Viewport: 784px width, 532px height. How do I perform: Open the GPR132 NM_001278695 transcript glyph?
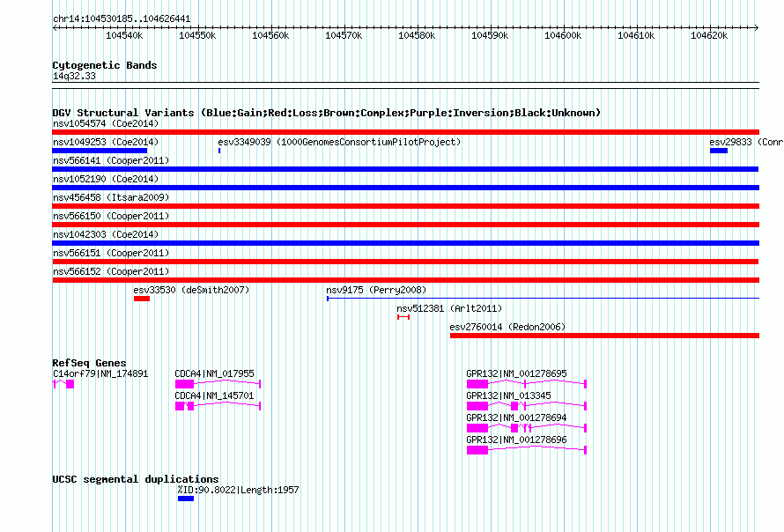527,384
